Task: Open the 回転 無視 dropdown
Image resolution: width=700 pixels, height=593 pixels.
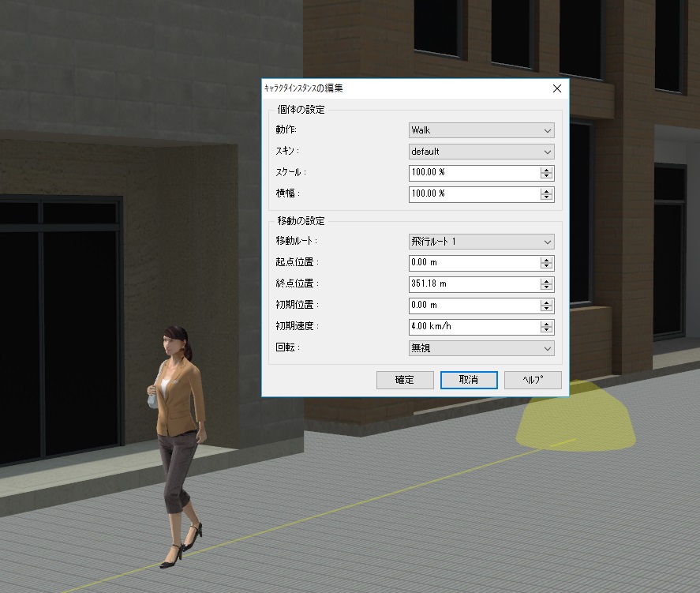Action: click(x=481, y=348)
